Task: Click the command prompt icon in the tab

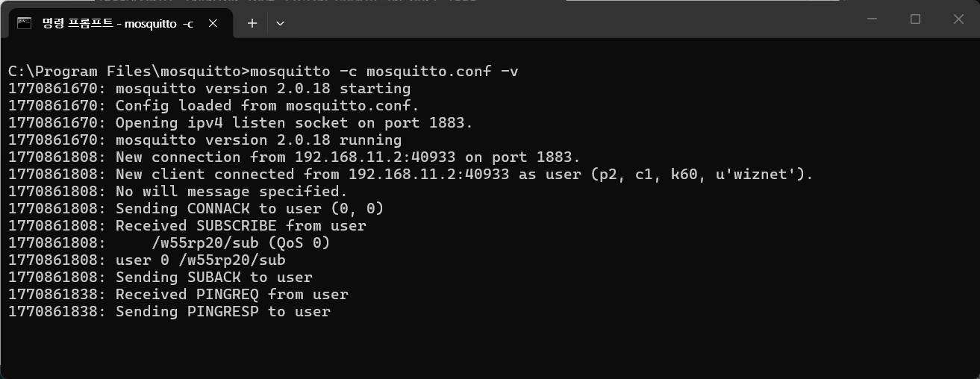Action: tap(24, 23)
